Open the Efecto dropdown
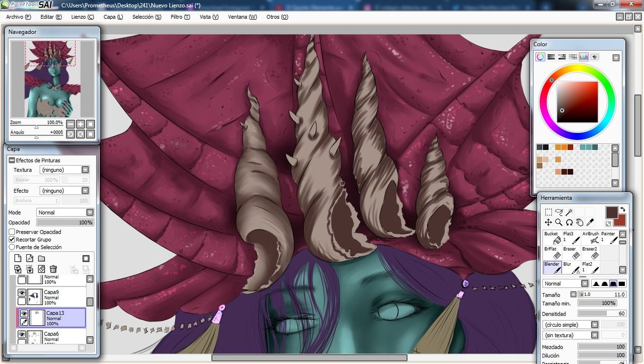 click(x=85, y=191)
